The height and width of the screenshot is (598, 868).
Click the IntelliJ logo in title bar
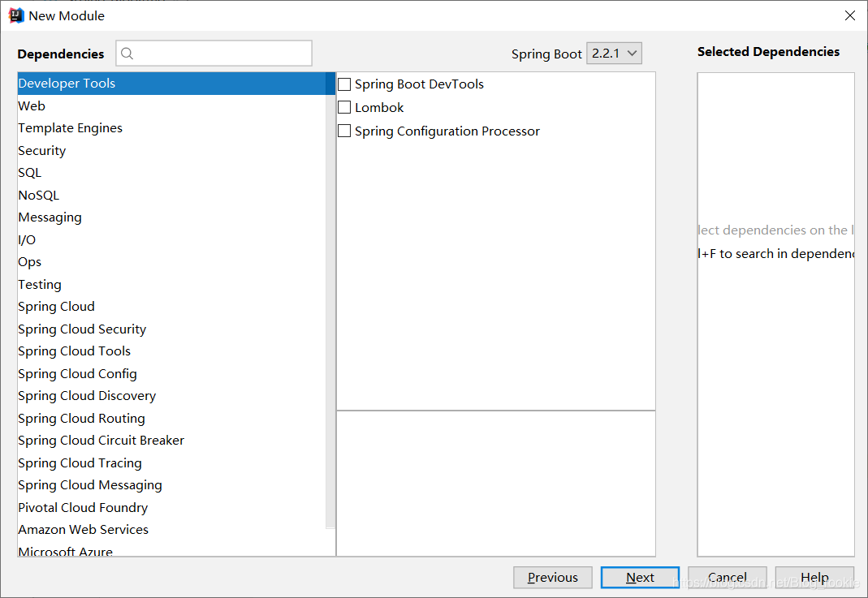point(16,15)
